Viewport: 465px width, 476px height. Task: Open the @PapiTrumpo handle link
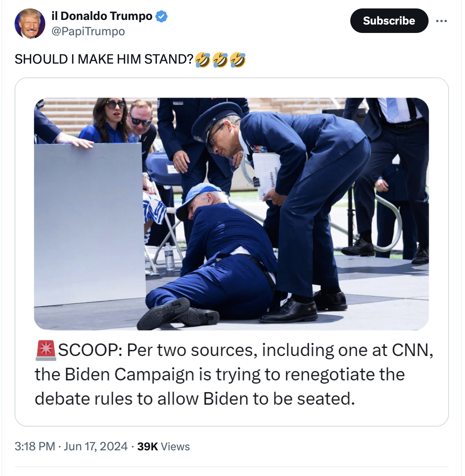click(x=88, y=31)
